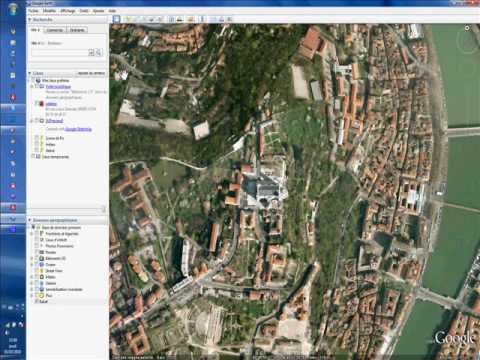This screenshot has height=360, width=480.
Task: Select the add path tool
Action: pos(143,19)
